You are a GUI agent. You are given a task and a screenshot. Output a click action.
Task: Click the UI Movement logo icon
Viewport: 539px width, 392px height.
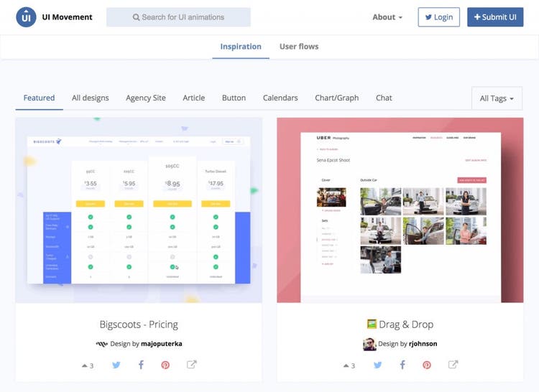tap(26, 17)
